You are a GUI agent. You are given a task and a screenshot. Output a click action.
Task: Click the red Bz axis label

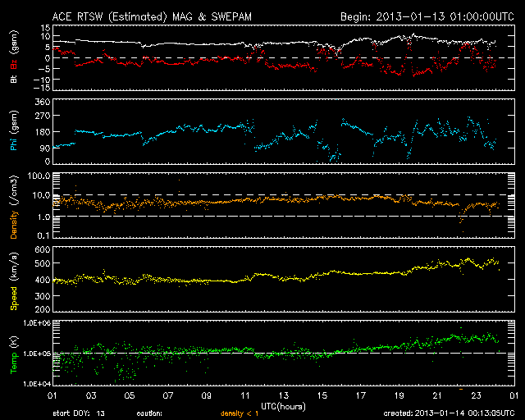click(x=14, y=65)
